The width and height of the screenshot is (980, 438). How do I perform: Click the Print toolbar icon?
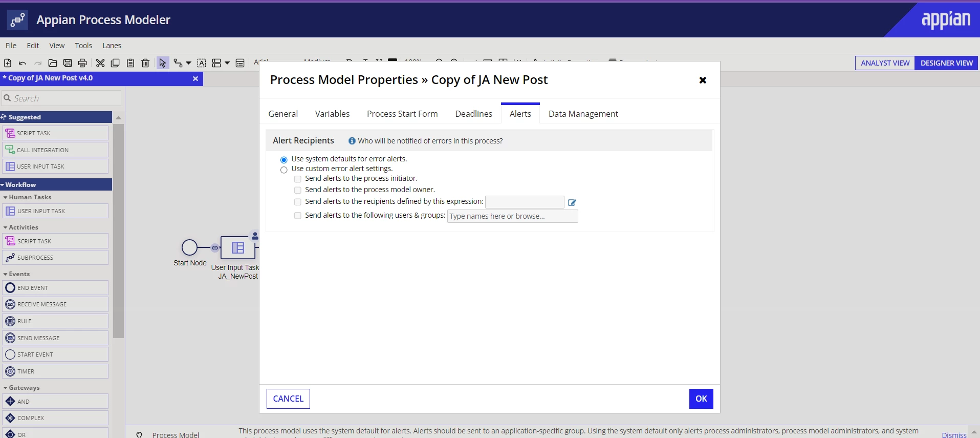pos(82,63)
